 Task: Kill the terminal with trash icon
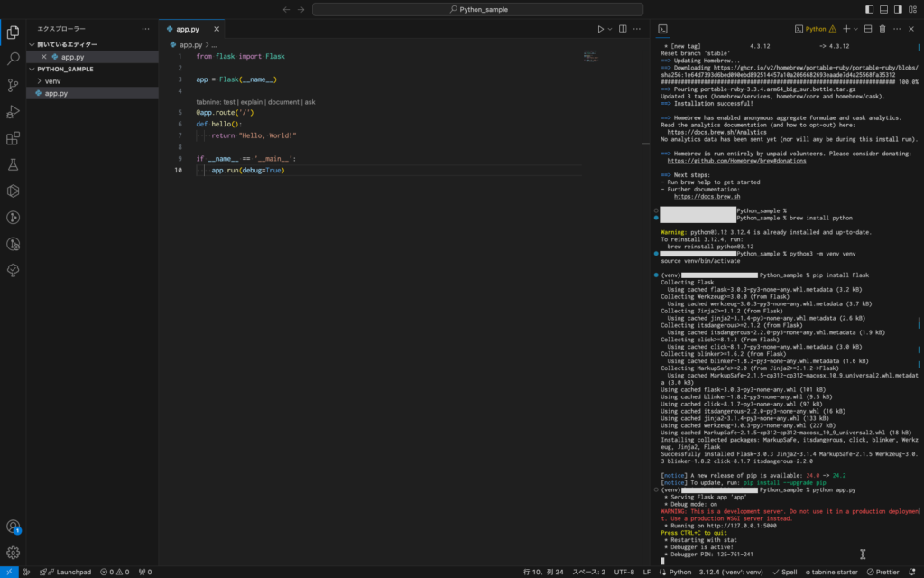click(x=882, y=29)
